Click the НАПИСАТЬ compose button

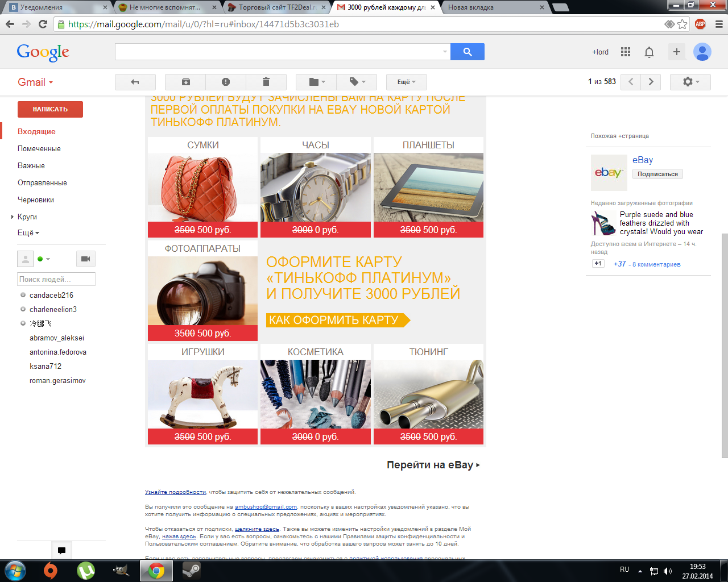50,109
